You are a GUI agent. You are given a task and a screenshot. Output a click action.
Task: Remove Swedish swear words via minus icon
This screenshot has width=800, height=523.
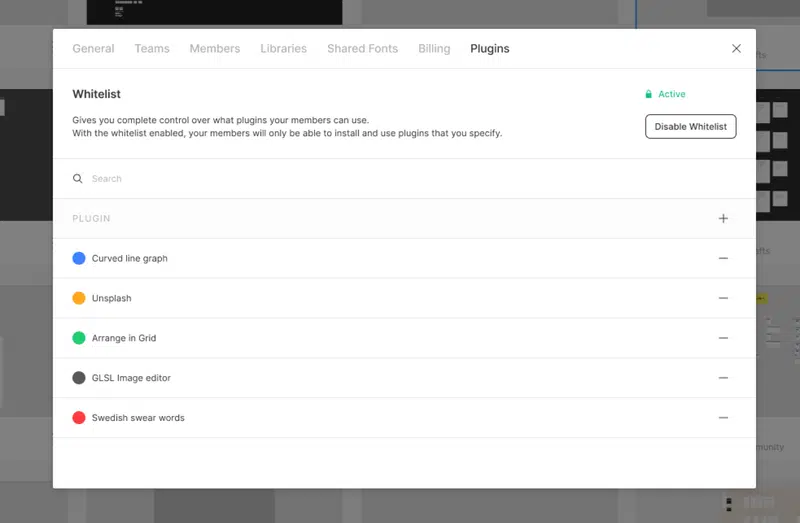click(x=723, y=417)
